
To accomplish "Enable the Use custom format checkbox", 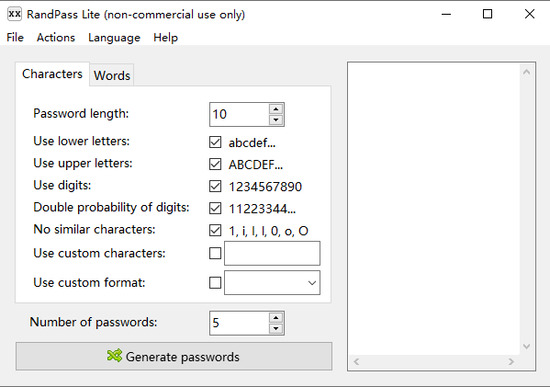I will (x=215, y=282).
